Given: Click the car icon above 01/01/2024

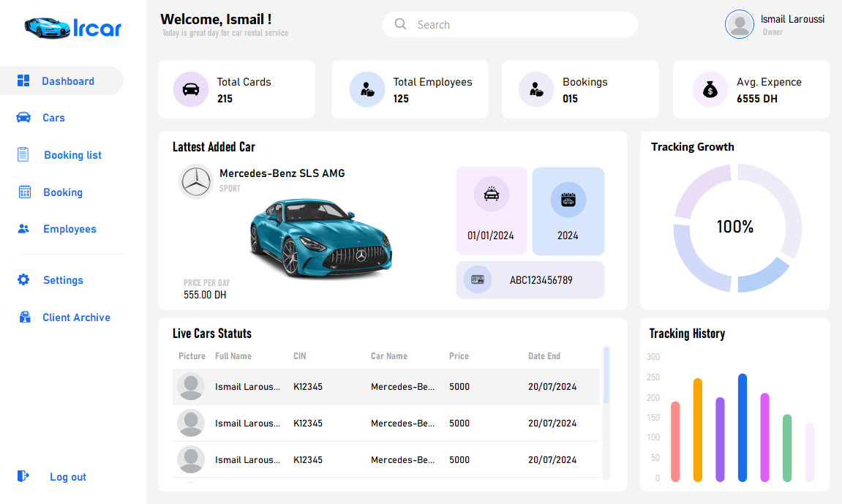Looking at the screenshot, I should (x=492, y=194).
